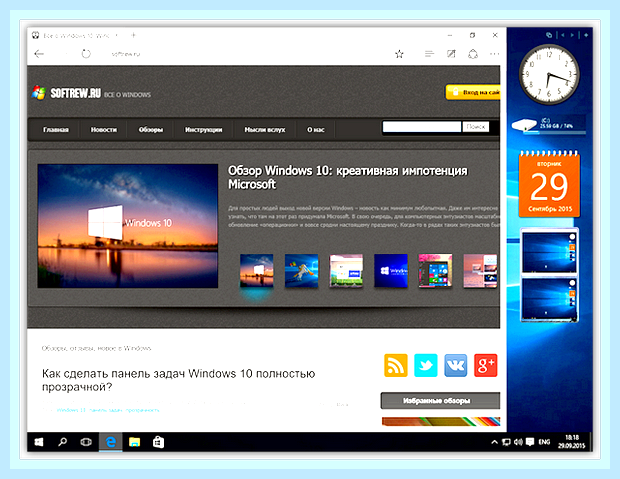The image size is (620, 479).
Task: Open the Инструкции menu item
Action: tap(204, 130)
